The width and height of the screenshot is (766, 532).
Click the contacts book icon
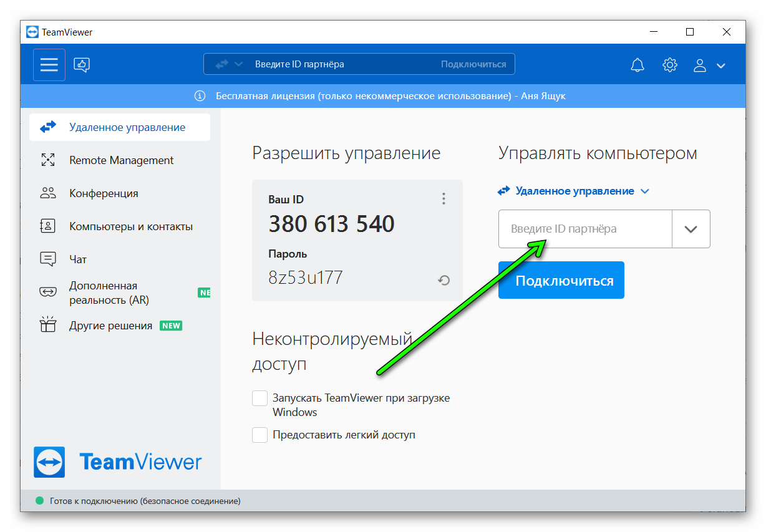coord(48,226)
